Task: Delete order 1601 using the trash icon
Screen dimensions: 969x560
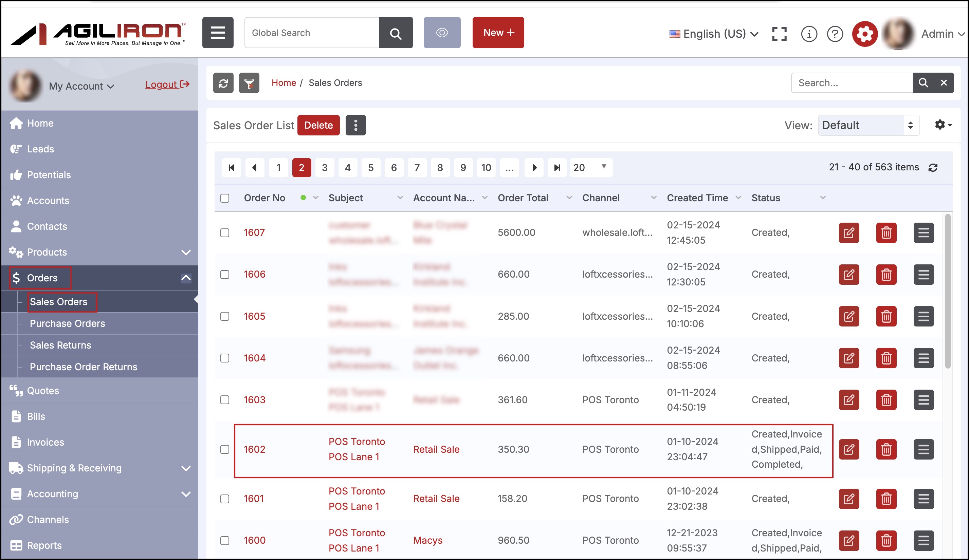Action: point(886,499)
